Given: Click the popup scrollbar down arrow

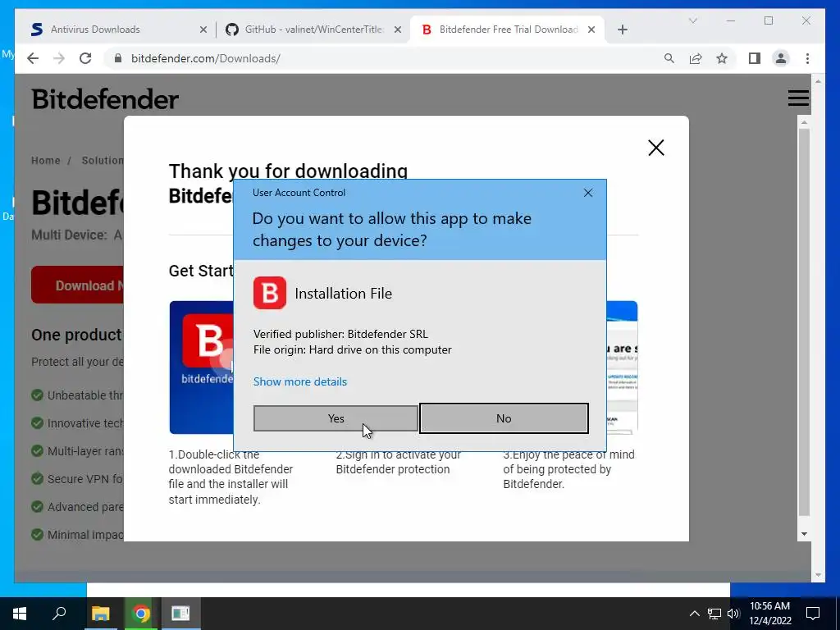Looking at the screenshot, I should tap(804, 533).
